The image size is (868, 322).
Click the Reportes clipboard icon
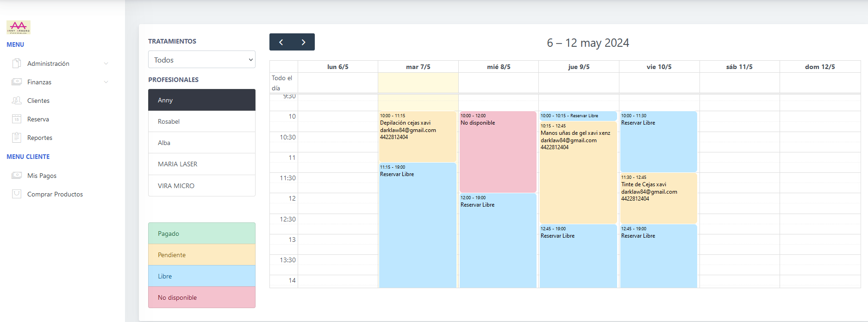(x=17, y=137)
